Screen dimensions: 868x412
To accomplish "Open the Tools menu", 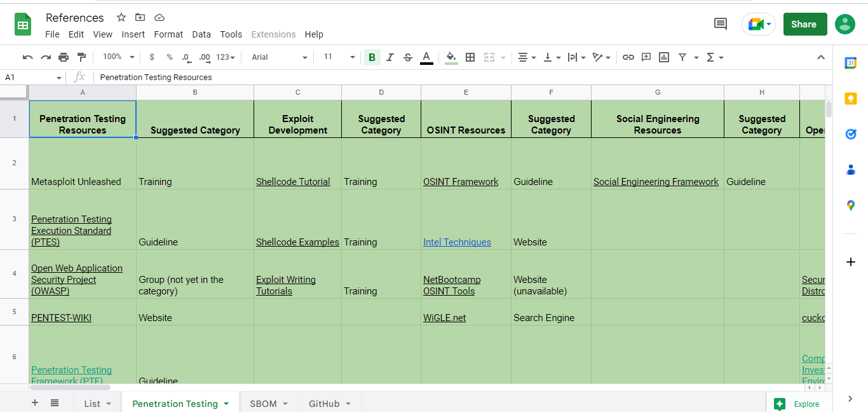I will (x=231, y=34).
